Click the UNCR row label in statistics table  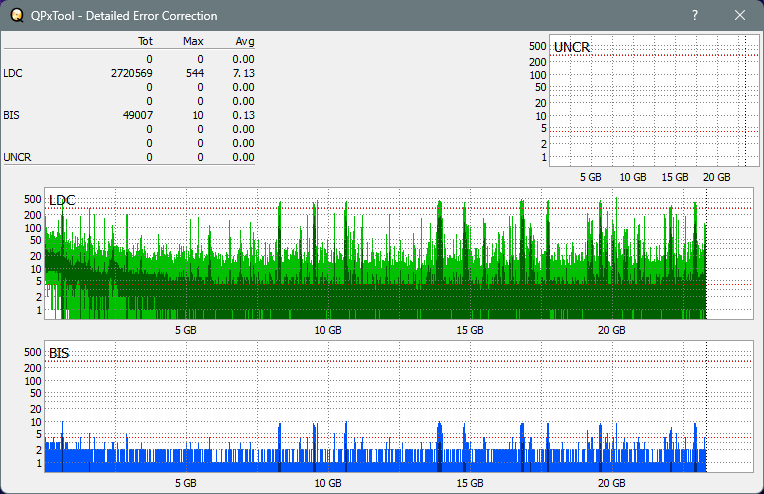[x=17, y=157]
